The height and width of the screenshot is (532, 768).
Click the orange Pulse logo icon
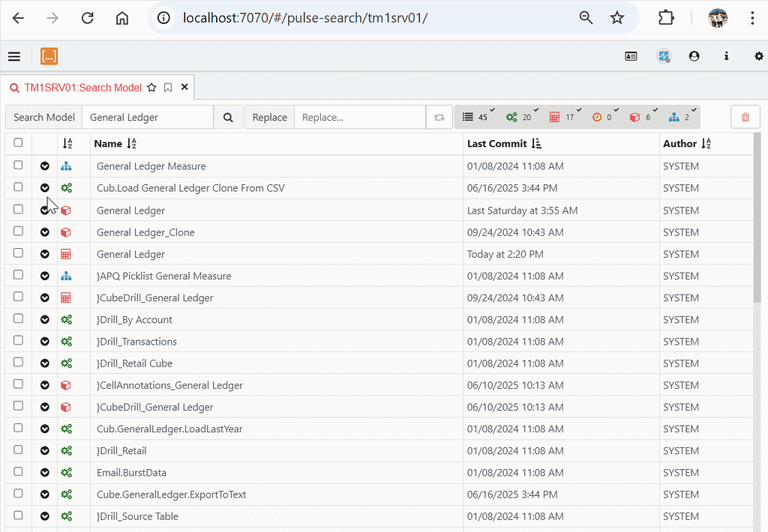[x=49, y=56]
